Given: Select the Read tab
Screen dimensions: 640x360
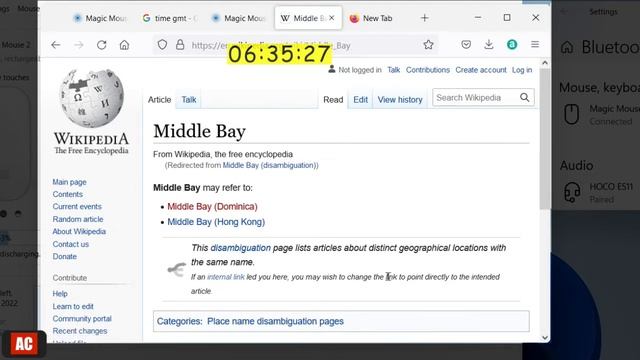Looking at the screenshot, I should pyautogui.click(x=333, y=100).
